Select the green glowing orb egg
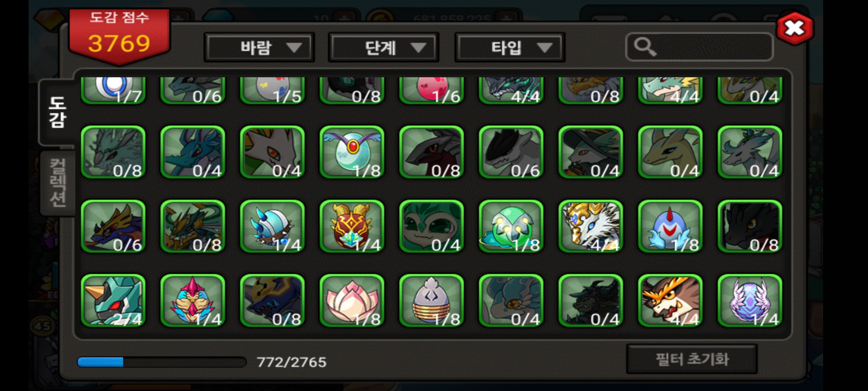 511,226
